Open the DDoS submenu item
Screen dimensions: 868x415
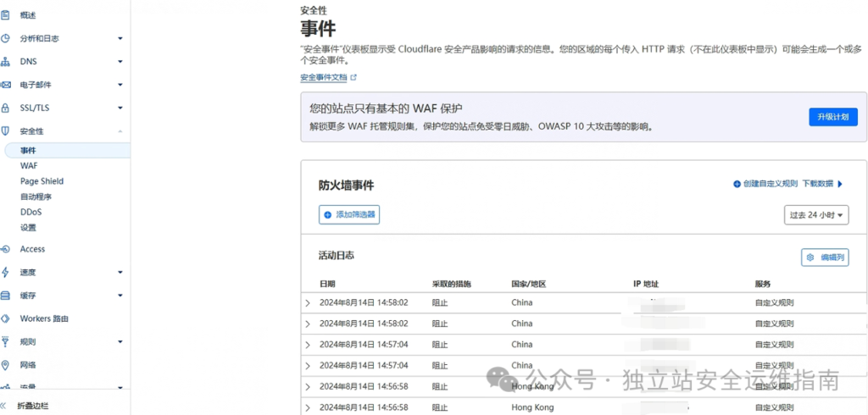31,212
